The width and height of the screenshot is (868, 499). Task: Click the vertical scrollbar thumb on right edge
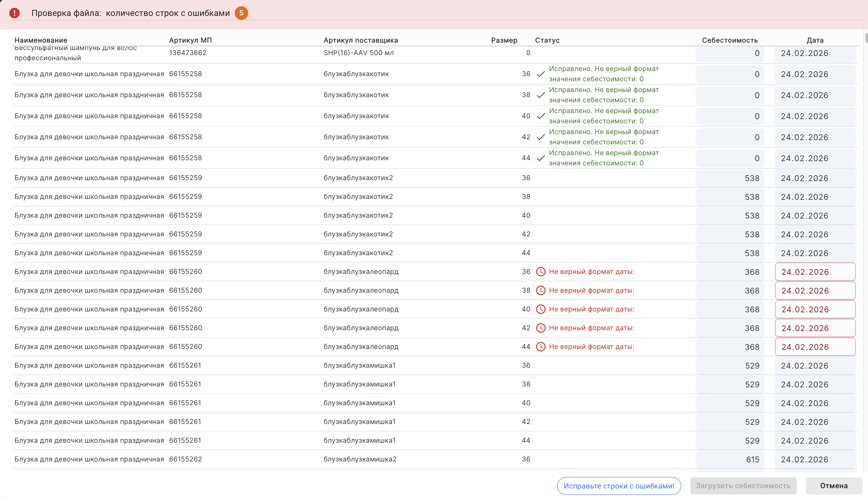click(866, 38)
